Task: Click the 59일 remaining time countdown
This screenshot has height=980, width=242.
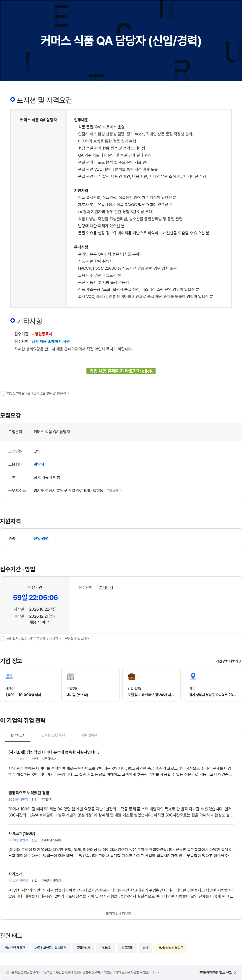Action: [x=35, y=598]
